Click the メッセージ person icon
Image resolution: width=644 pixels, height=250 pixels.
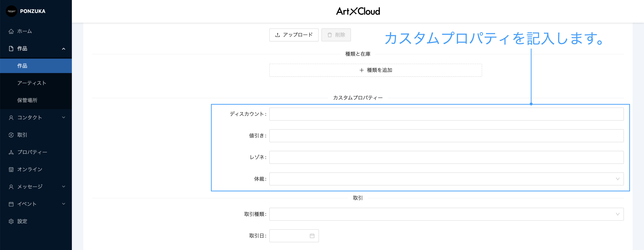11,187
